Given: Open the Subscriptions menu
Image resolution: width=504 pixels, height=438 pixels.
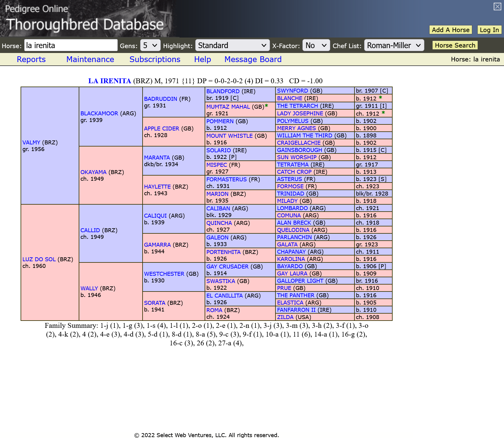Looking at the screenshot, I should tap(155, 59).
